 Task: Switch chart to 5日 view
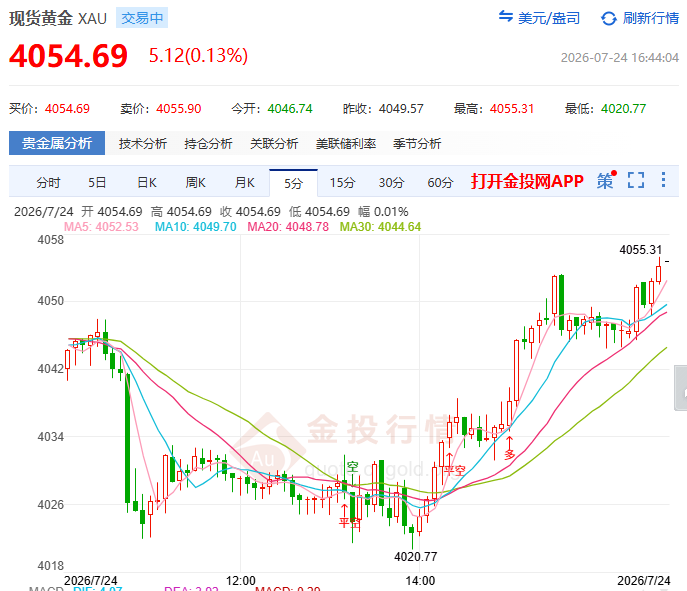point(97,182)
